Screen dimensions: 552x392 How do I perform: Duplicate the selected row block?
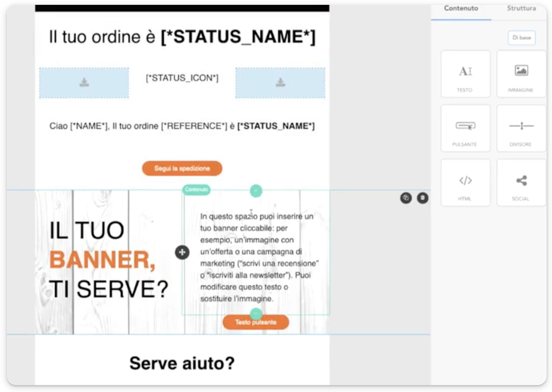point(406,198)
